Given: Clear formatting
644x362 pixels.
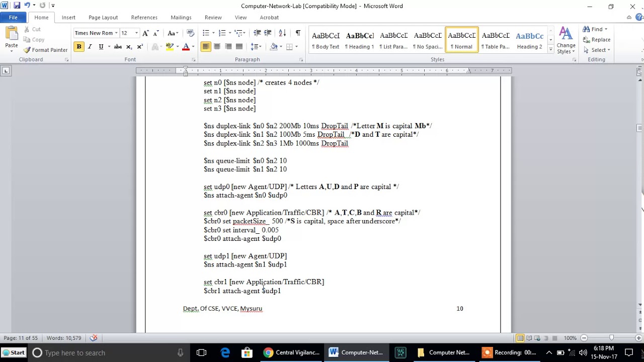Looking at the screenshot, I should tap(190, 33).
